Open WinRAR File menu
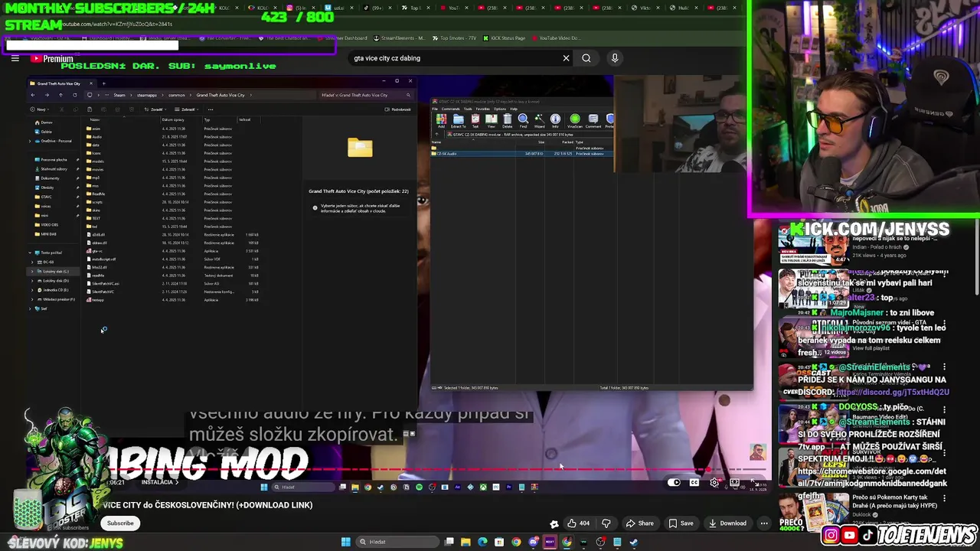The image size is (980, 551). pyautogui.click(x=435, y=109)
